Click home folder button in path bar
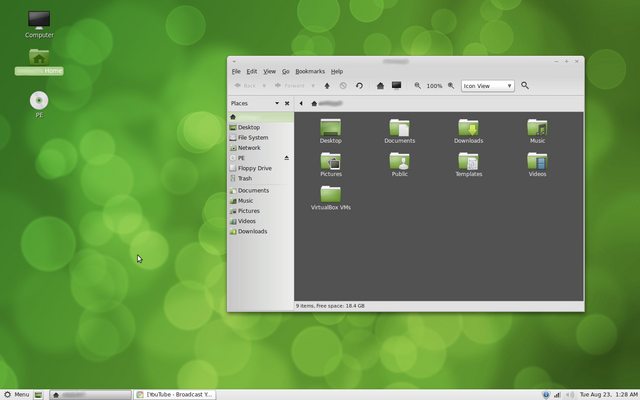This screenshot has width=640, height=400. [326, 103]
